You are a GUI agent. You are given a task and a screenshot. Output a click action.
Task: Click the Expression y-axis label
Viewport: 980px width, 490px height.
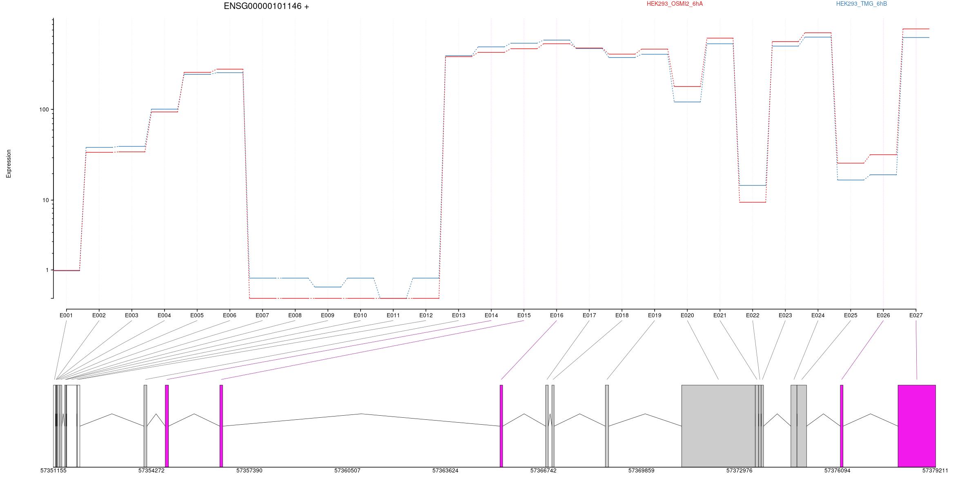(x=9, y=164)
